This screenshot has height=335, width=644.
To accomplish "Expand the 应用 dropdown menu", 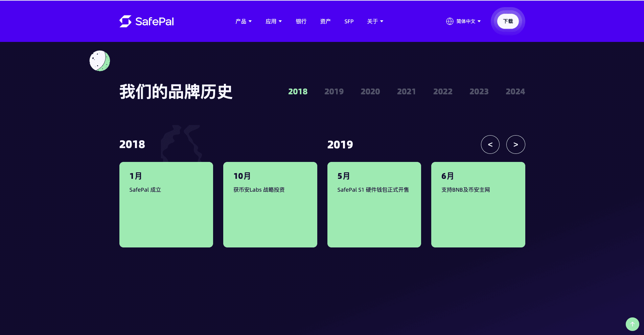I will (274, 21).
